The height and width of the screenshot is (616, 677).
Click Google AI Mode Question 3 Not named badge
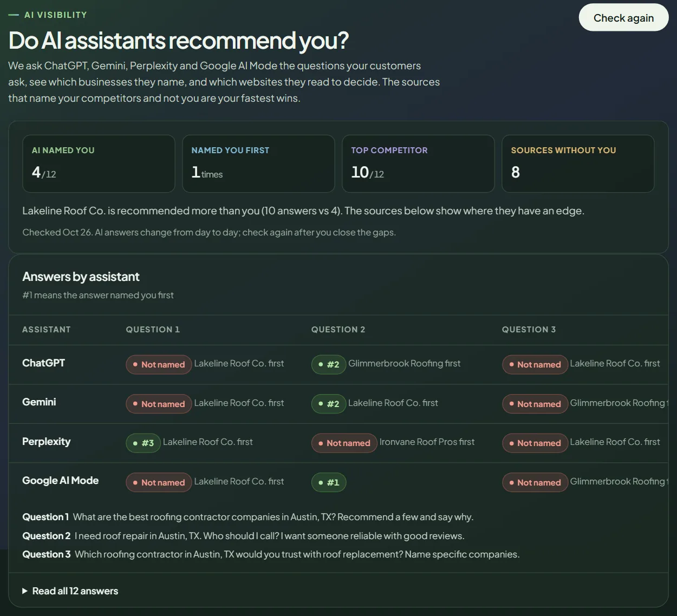[535, 482]
